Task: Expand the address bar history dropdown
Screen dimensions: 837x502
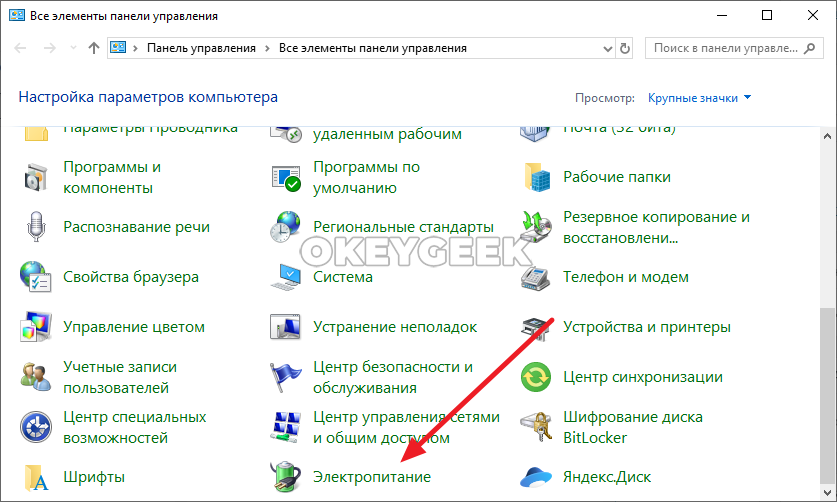Action: point(607,49)
